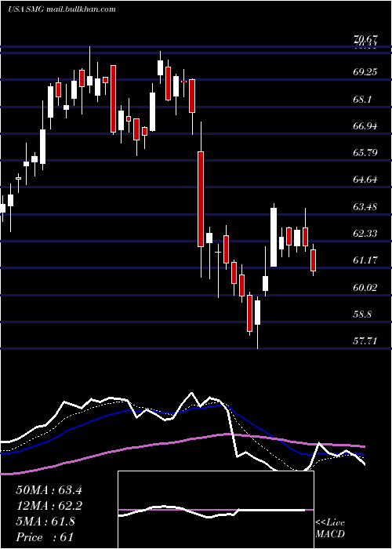This screenshot has height=549, width=392.
Task: Click the 62.33 price label
Action: pos(365,234)
